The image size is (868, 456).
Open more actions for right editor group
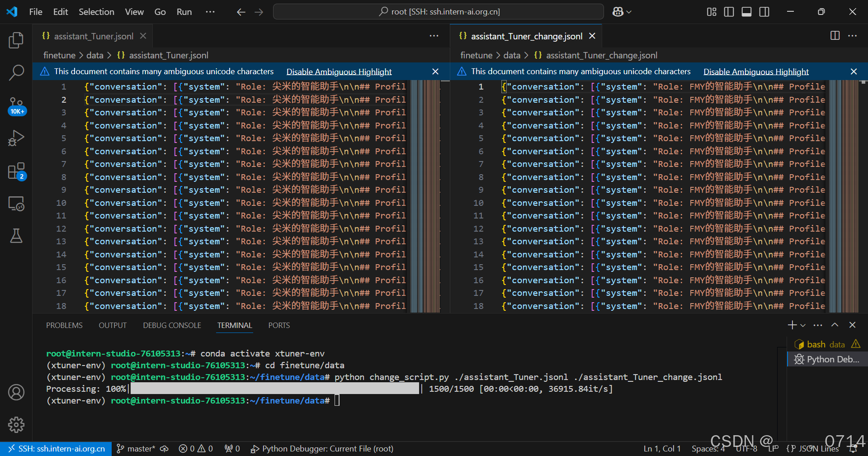pyautogui.click(x=852, y=36)
